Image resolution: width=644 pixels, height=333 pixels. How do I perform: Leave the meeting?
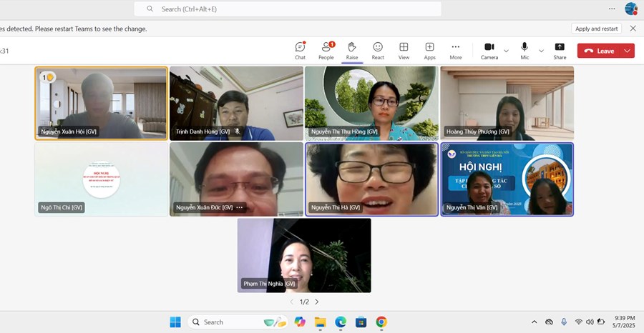pos(599,51)
